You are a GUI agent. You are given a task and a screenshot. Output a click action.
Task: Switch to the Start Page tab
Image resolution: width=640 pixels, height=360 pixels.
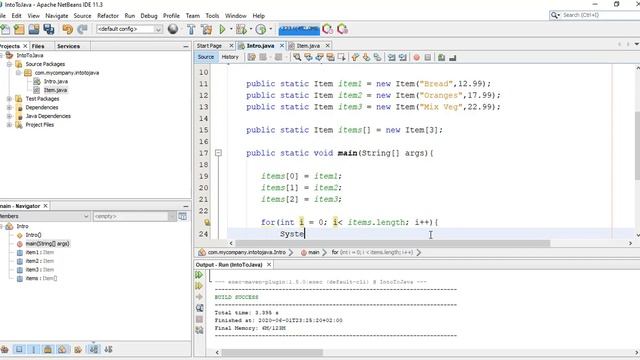[x=209, y=46]
